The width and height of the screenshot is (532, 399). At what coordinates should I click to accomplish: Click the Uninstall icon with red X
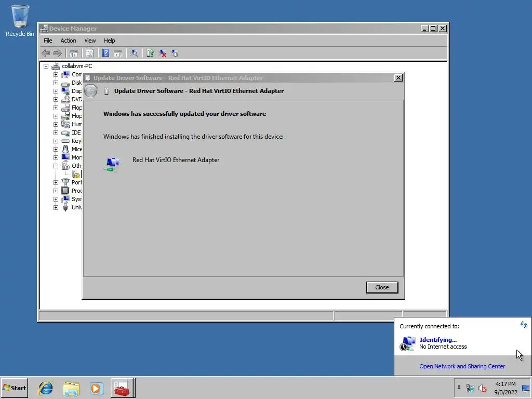pos(162,54)
